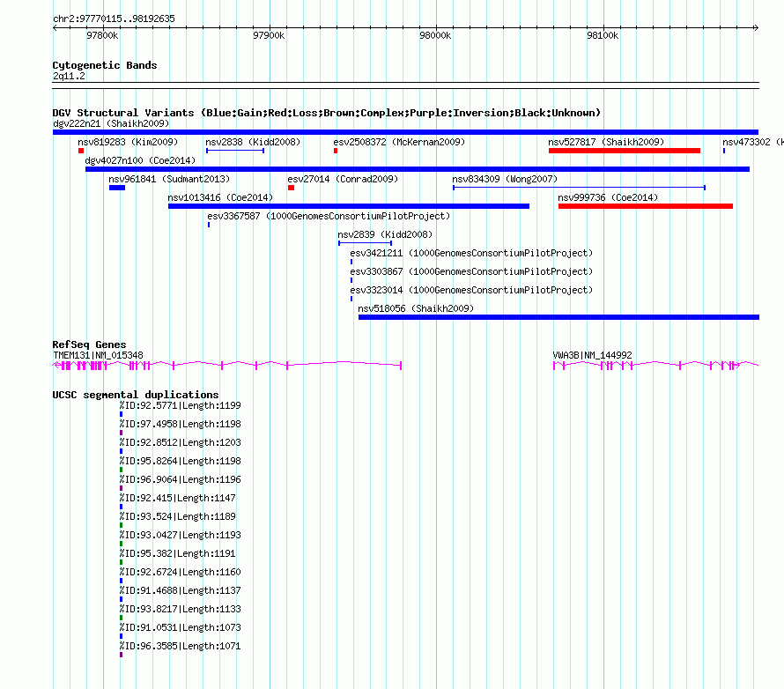Viewport: 784px width, 689px height.
Task: Click the Cytogenetic Bands track title
Action: point(105,65)
